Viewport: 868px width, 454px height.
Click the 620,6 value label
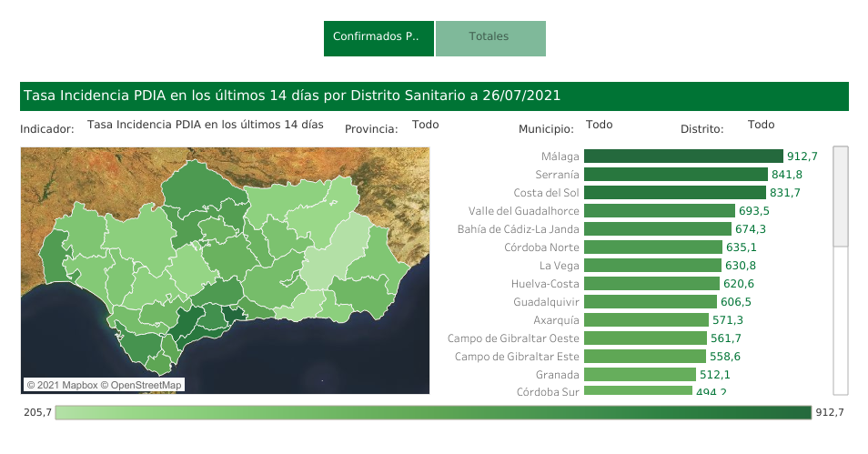coord(739,284)
